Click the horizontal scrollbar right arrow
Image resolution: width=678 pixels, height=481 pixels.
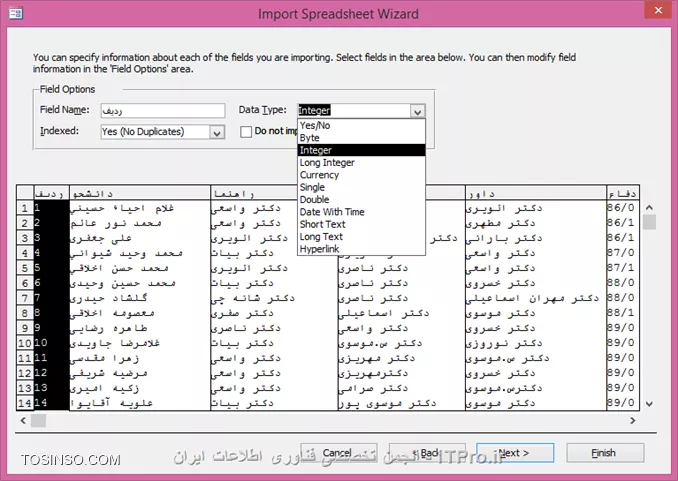point(633,420)
